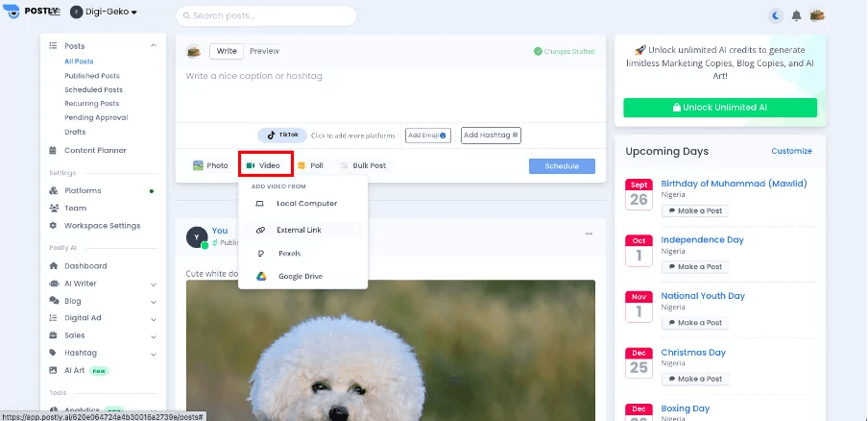This screenshot has width=868, height=421.
Task: Click the Digital Ad icon
Action: point(53,318)
